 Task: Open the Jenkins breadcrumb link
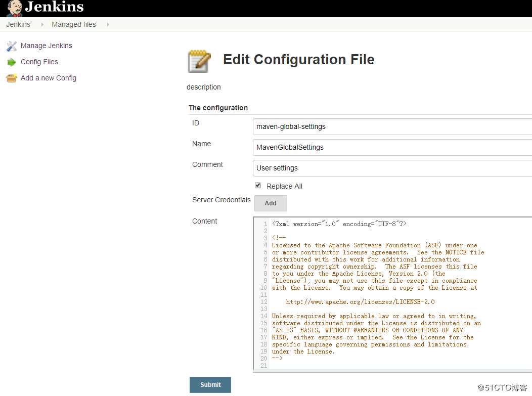18,24
